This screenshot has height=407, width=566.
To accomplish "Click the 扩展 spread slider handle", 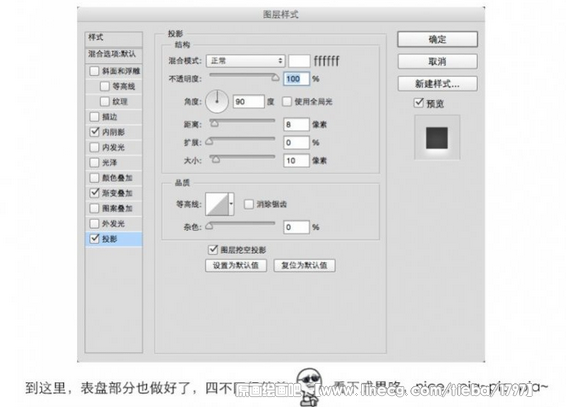I will [x=209, y=141].
